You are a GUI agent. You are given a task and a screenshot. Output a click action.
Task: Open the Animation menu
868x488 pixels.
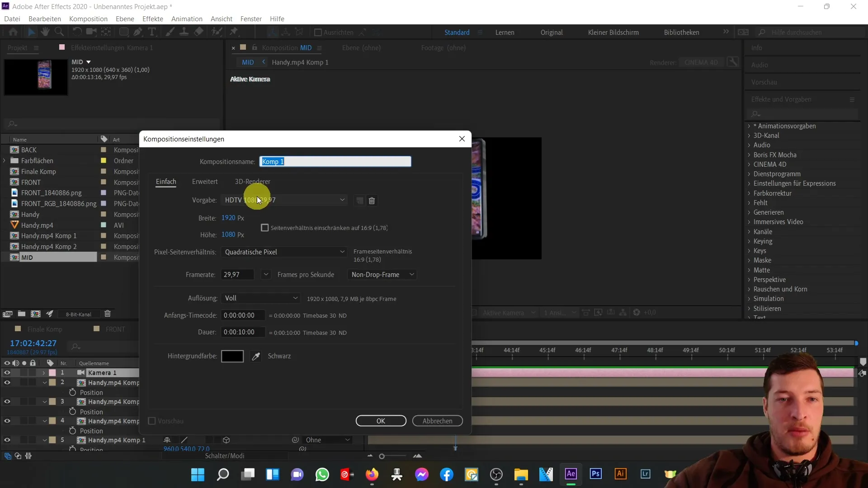point(187,19)
